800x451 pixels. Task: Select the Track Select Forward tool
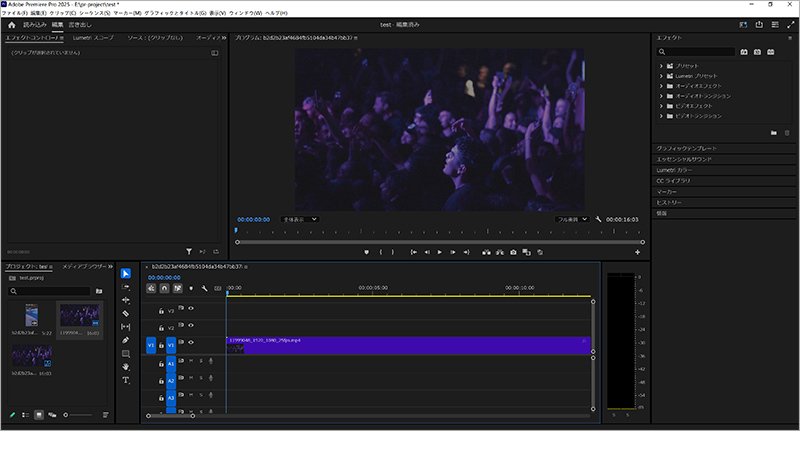click(x=126, y=287)
